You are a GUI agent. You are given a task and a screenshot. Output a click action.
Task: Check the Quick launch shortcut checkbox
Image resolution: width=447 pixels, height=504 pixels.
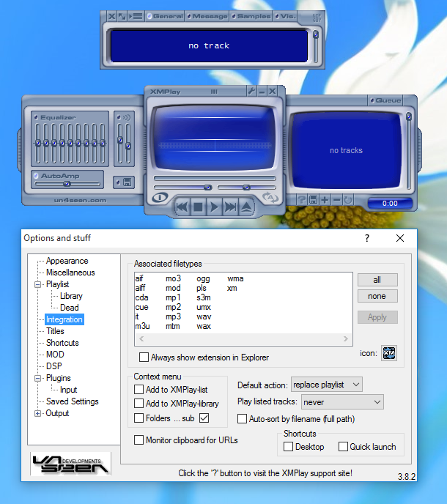343,446
